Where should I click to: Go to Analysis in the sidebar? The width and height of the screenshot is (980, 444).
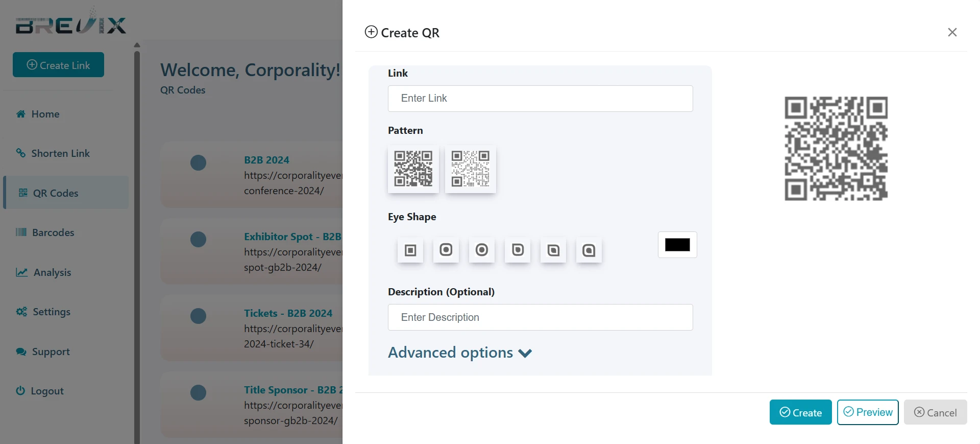pos(52,272)
